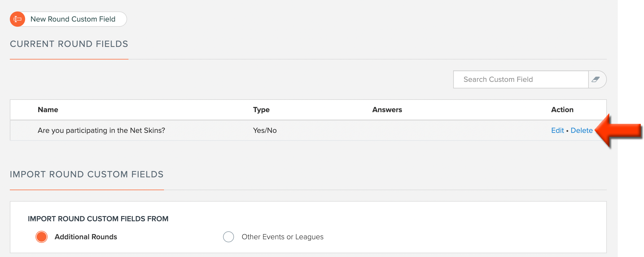The height and width of the screenshot is (257, 644).
Task: Sort the table by Name column
Action: [x=48, y=109]
